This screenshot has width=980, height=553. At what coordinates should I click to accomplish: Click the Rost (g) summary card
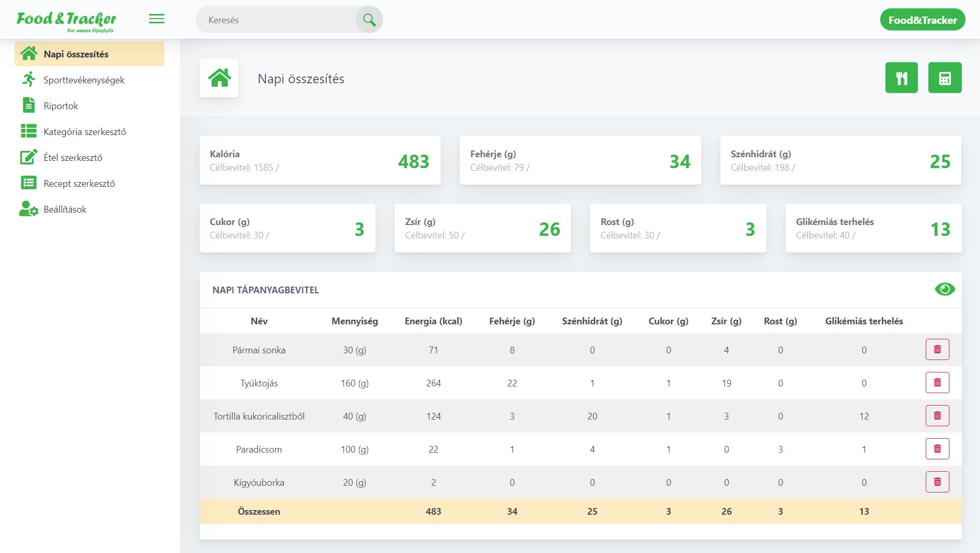click(x=678, y=228)
